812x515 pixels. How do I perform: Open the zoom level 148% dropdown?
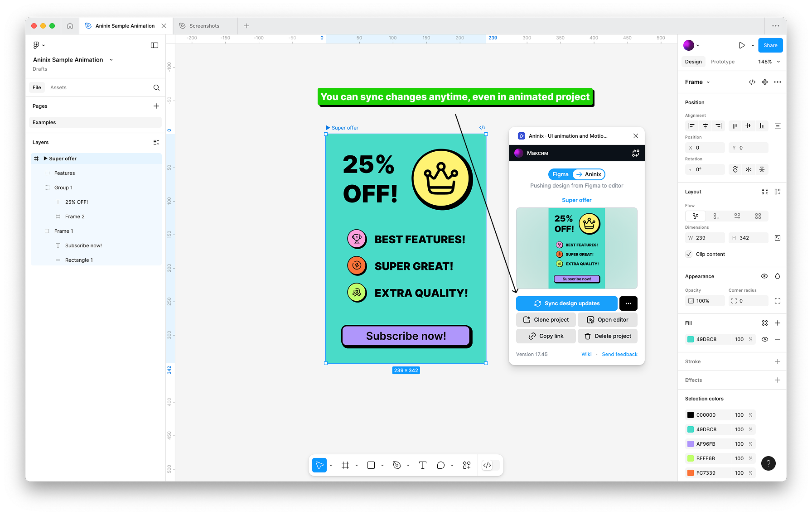pyautogui.click(x=769, y=62)
